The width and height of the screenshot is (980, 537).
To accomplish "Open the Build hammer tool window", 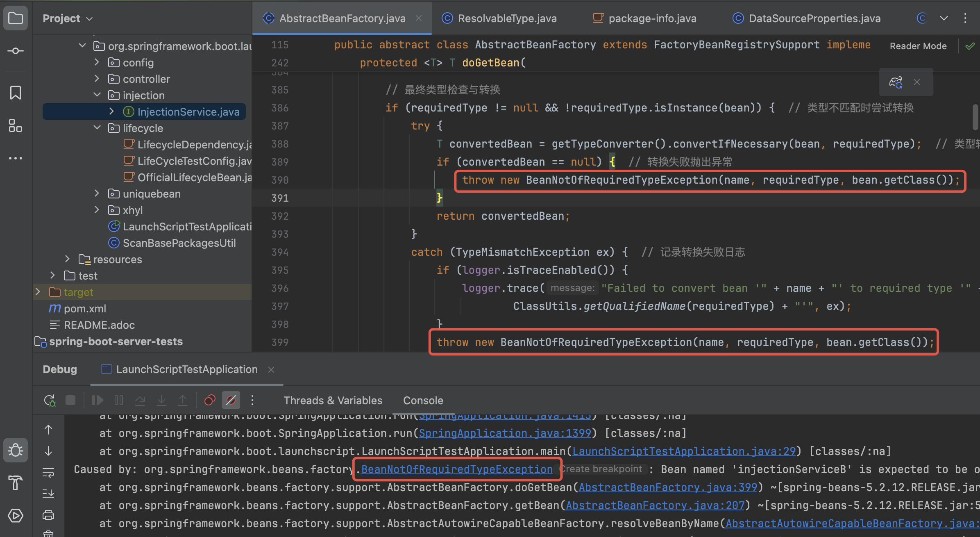I will [x=16, y=483].
